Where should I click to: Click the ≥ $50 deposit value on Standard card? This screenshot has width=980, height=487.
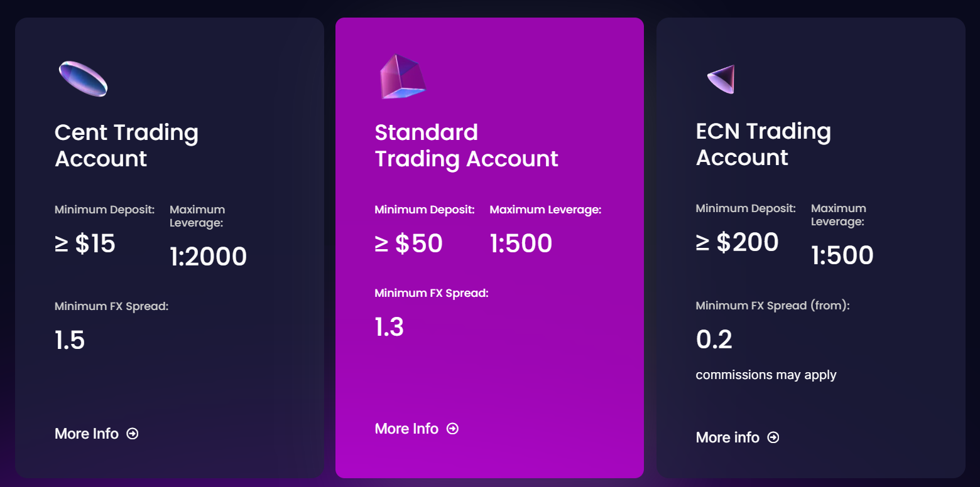coord(408,243)
